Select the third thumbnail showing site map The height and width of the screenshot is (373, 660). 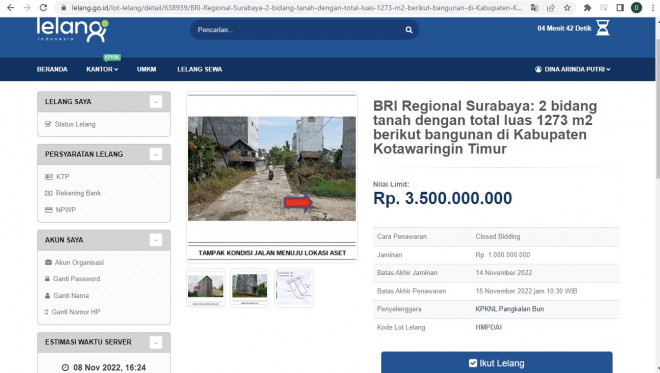point(294,288)
